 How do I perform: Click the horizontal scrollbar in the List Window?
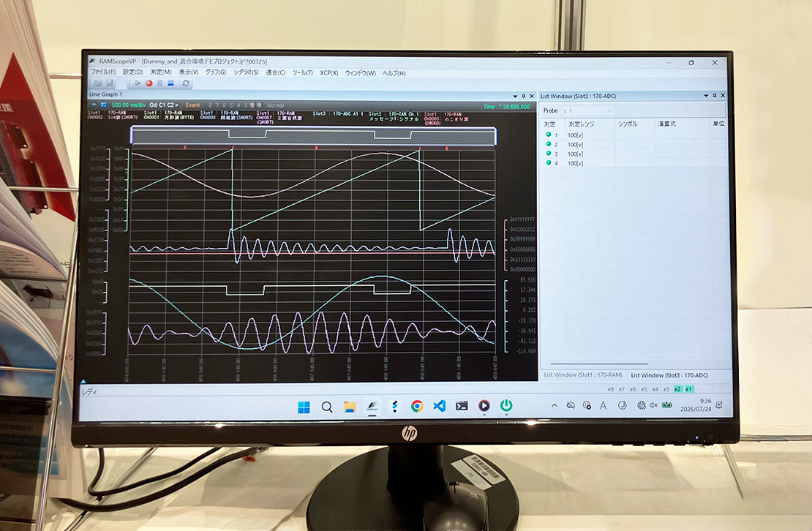tap(599, 364)
